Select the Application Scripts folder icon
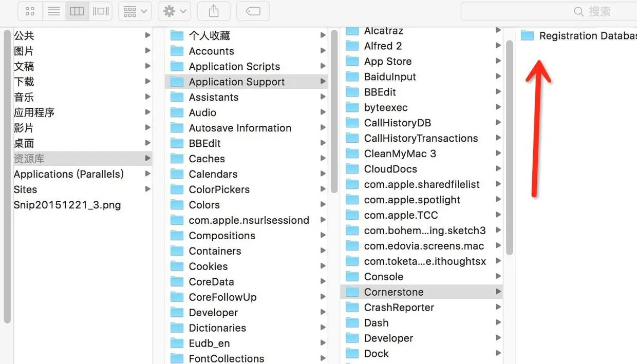Image resolution: width=637 pixels, height=364 pixels. pyautogui.click(x=177, y=66)
